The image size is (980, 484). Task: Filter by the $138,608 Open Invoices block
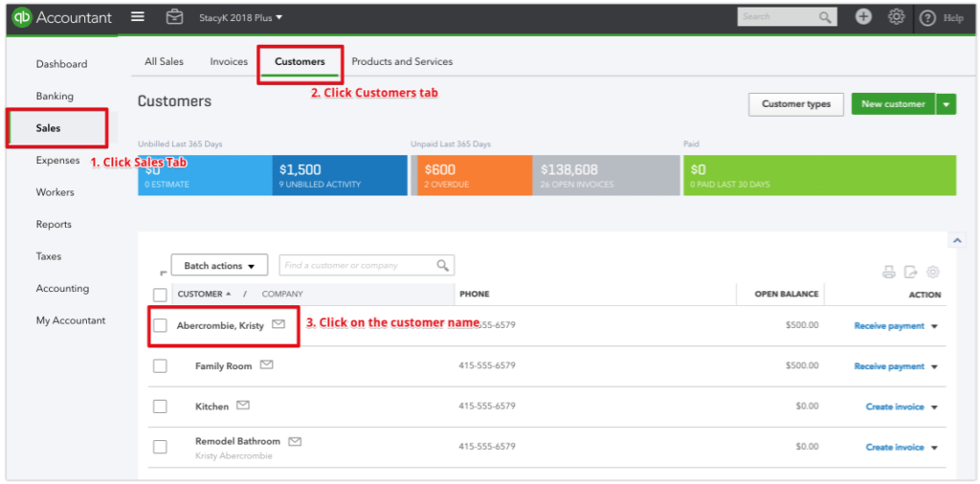(x=606, y=175)
